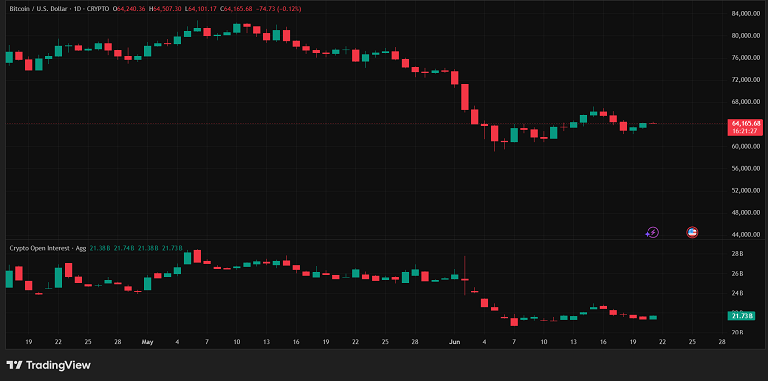Click the purple lightning event icon
Screen dimensions: 768x381
point(652,233)
